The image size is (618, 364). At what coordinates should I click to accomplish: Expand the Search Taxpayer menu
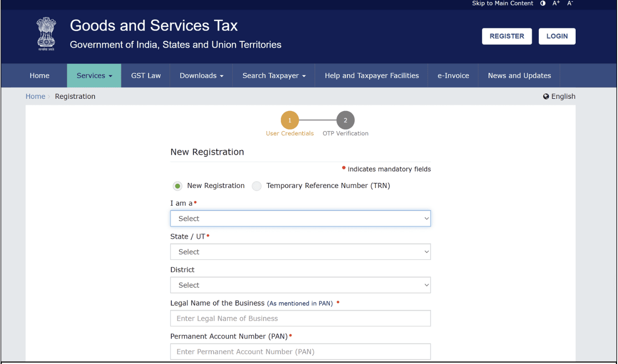(x=274, y=76)
